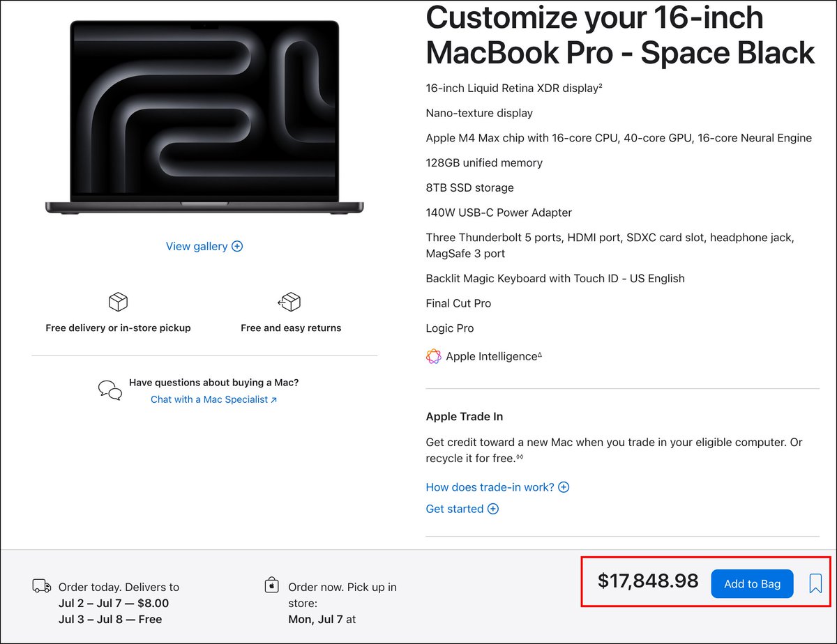Click the plus icon next to View gallery
Viewport: 837px width, 644px height.
click(237, 246)
